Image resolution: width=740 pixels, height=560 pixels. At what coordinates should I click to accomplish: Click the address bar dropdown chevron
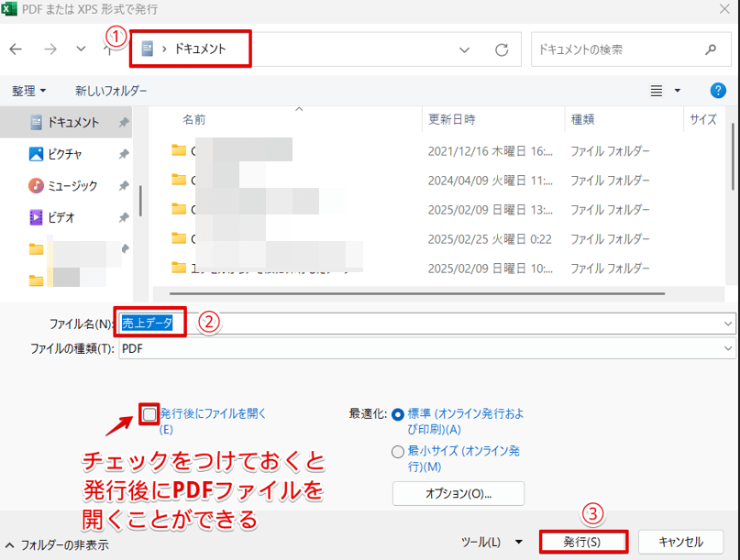(466, 49)
